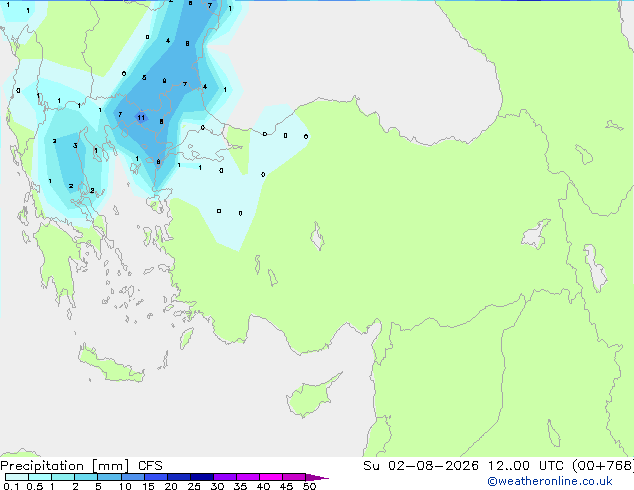Click the legend label "15"
The image size is (634, 490).
[x=148, y=486]
